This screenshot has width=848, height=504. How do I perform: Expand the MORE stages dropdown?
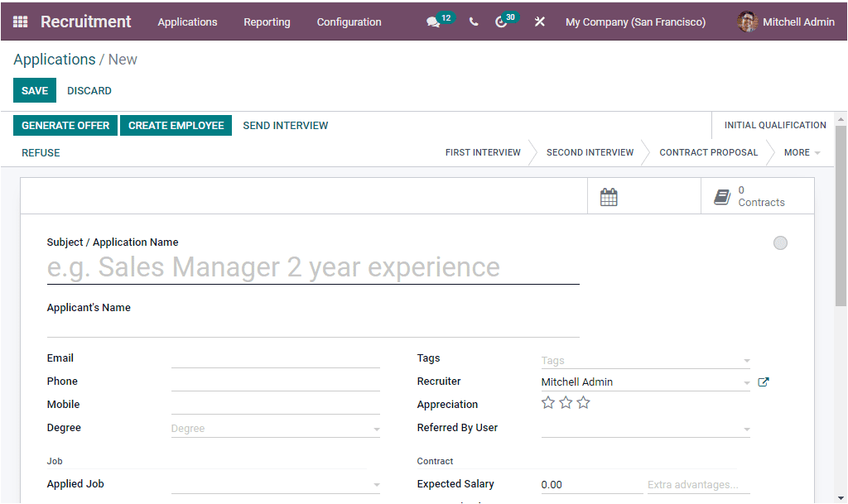pyautogui.click(x=801, y=152)
